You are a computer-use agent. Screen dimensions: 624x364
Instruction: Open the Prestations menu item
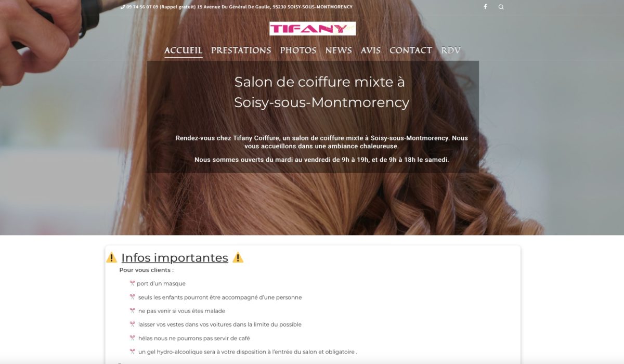point(241,50)
